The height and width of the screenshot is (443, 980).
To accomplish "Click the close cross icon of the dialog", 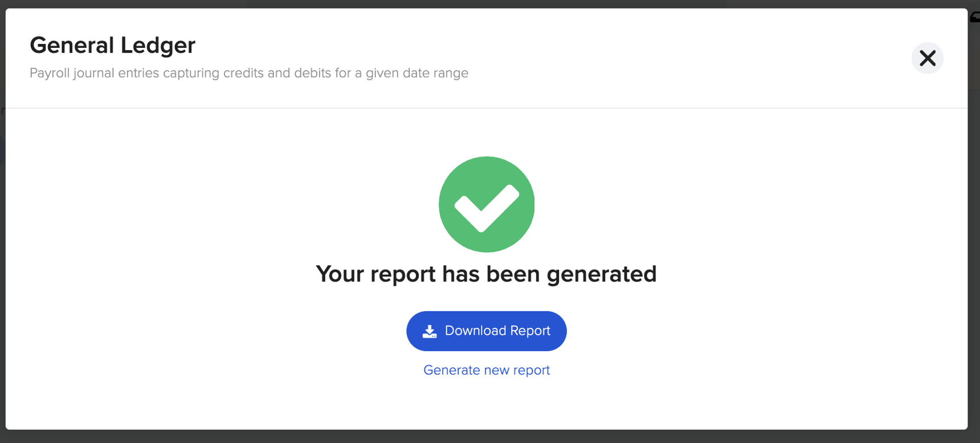I will point(928,58).
